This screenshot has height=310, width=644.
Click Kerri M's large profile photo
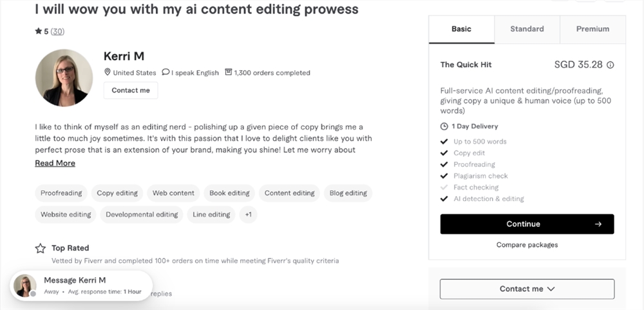tap(64, 78)
